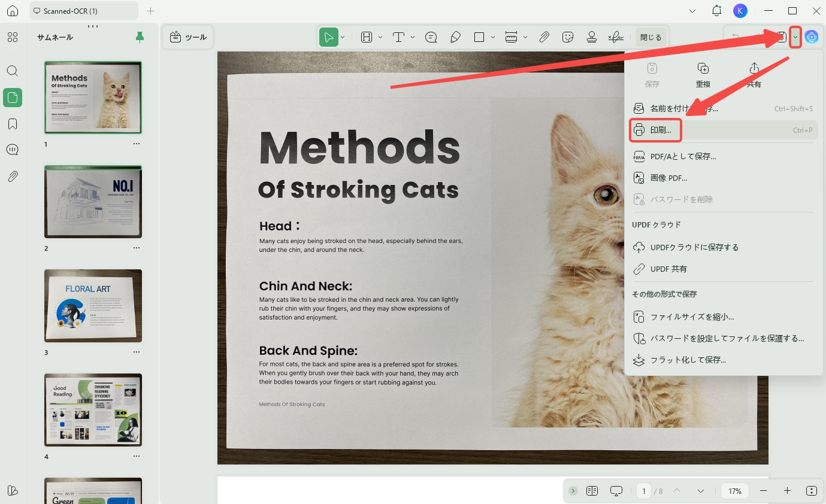826x504 pixels.
Task: Select the green arrow selection tool
Action: [x=328, y=37]
